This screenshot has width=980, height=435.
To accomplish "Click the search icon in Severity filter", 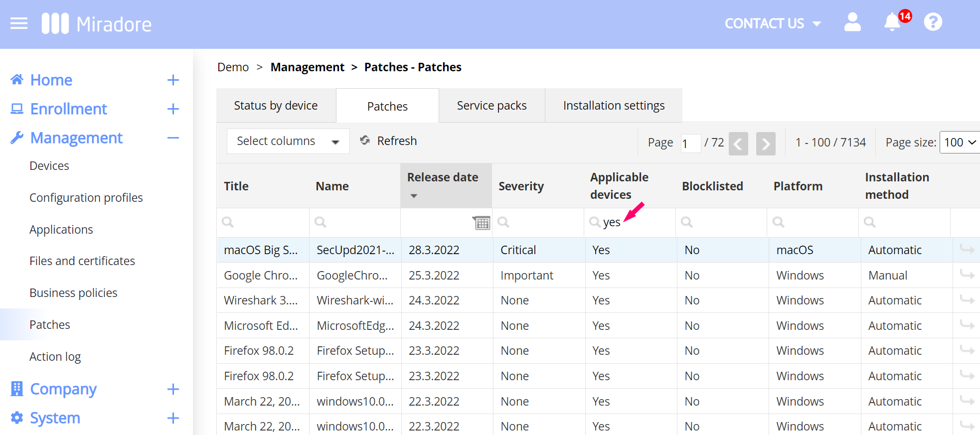I will pyautogui.click(x=503, y=222).
